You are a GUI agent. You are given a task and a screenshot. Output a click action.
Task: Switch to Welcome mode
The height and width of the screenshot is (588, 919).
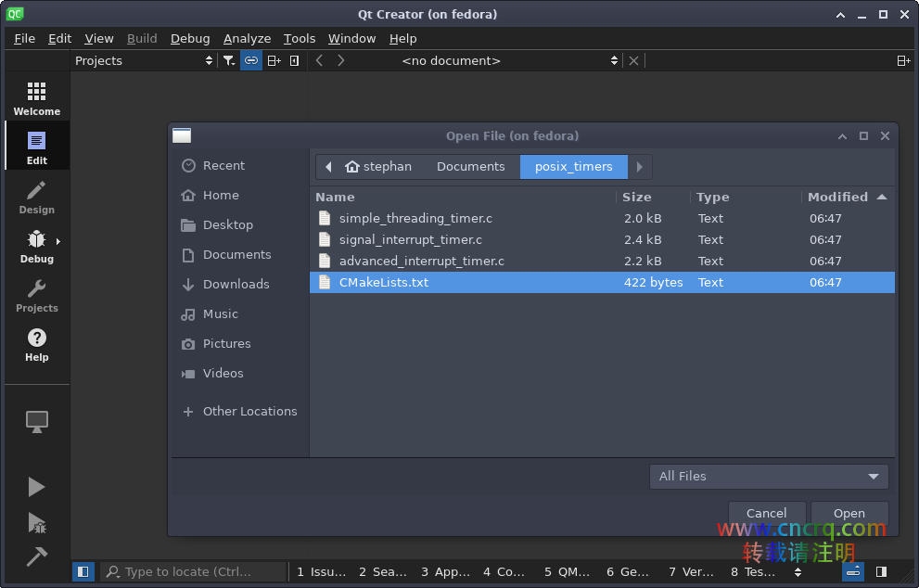coord(36,98)
